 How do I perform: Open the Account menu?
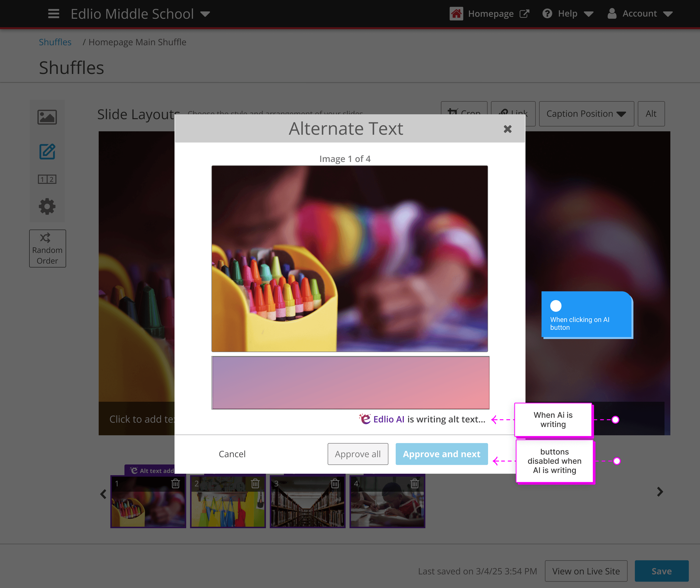[640, 14]
